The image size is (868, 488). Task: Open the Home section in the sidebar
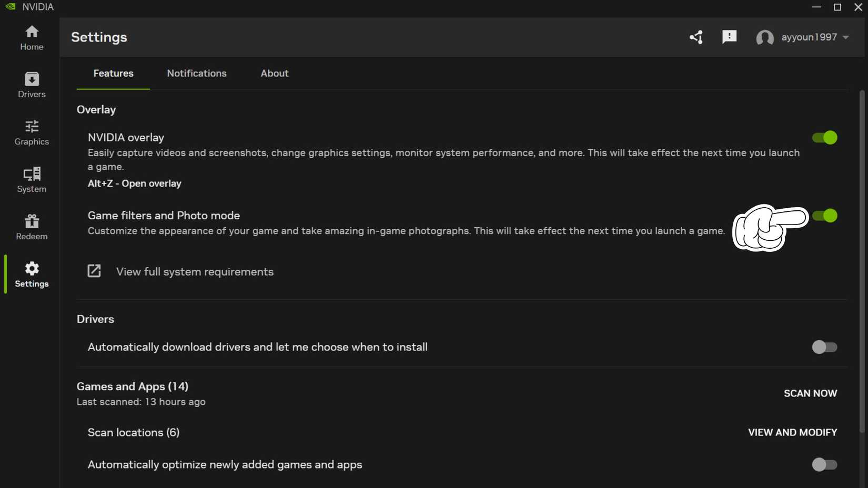click(x=32, y=38)
